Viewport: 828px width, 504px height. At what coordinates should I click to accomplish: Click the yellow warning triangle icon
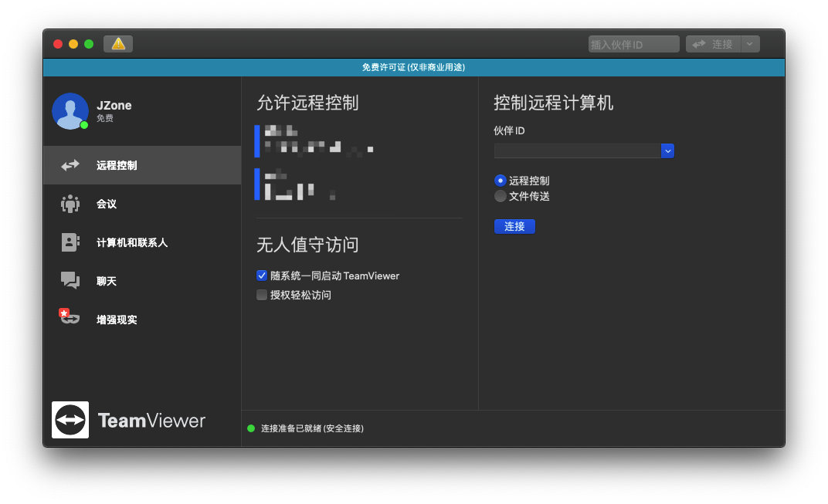118,44
